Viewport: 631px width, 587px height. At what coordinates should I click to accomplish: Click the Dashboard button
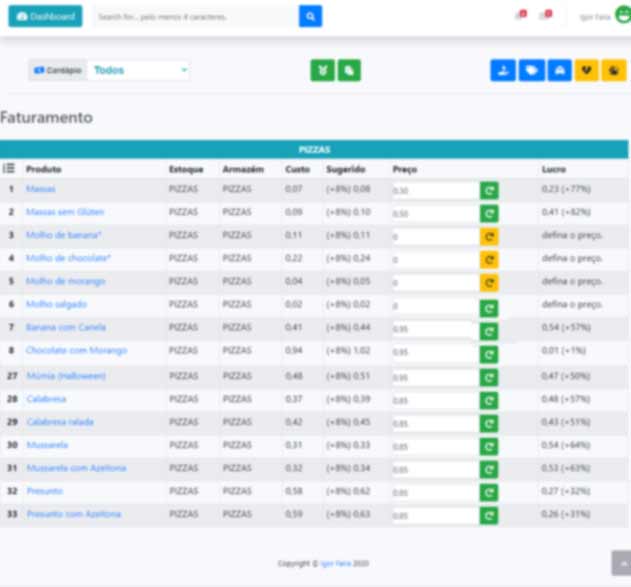point(45,17)
